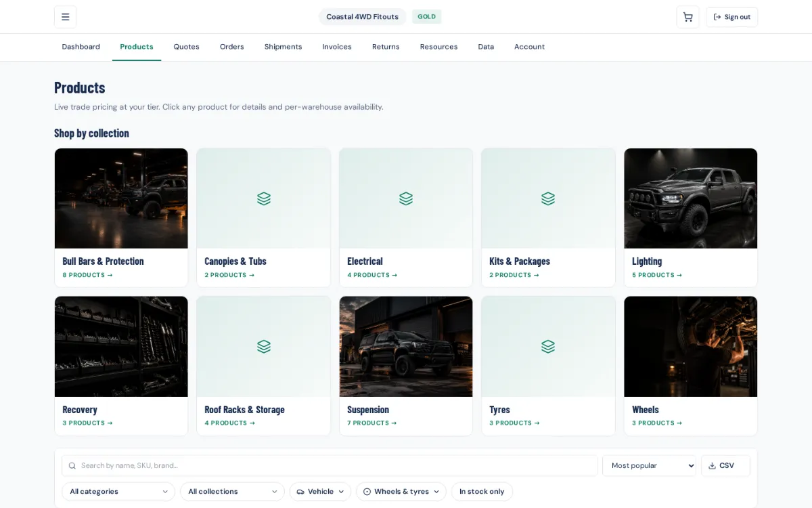Click the Recovery collection title
Screen dimensions: 812x508
(80, 410)
